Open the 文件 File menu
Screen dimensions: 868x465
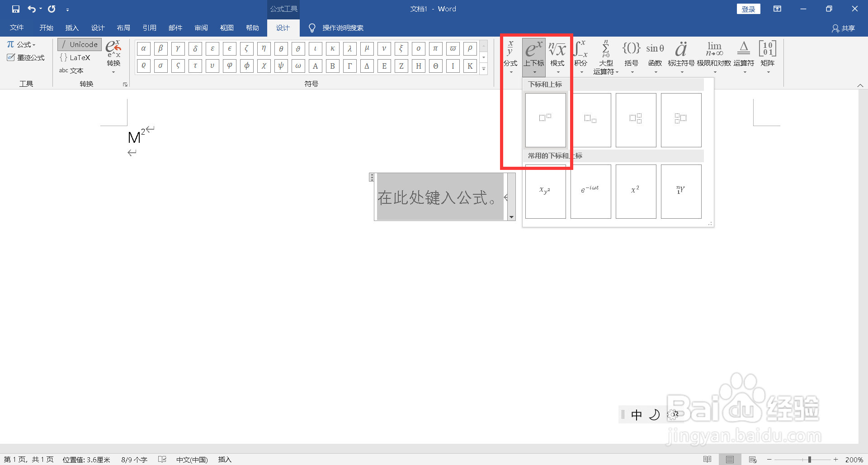17,28
